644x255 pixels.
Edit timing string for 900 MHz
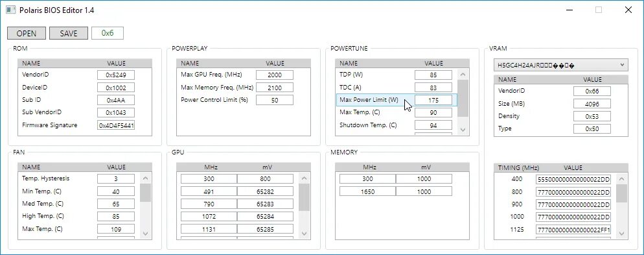click(x=573, y=204)
